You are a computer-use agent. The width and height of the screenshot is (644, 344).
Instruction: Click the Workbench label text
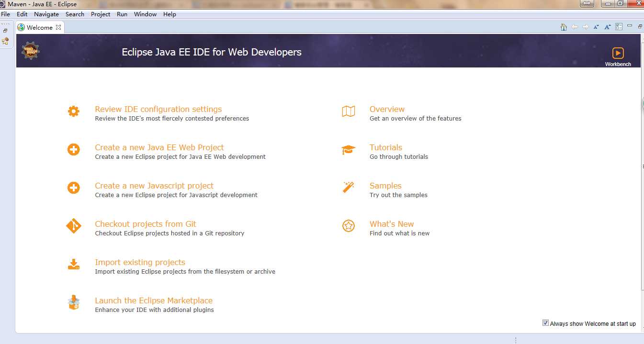pyautogui.click(x=618, y=64)
